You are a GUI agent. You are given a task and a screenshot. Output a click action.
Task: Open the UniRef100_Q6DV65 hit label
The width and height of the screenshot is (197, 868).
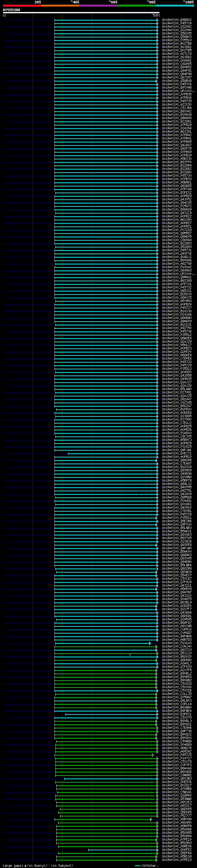(x=176, y=809)
